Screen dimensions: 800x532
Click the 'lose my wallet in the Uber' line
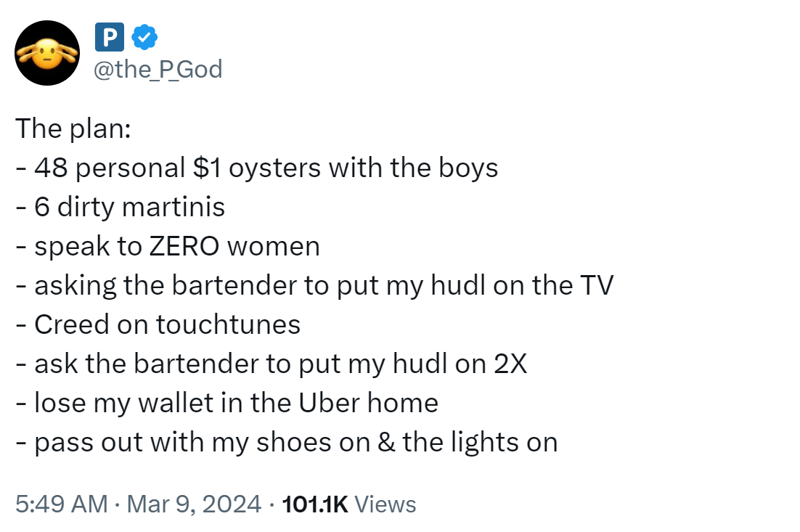pyautogui.click(x=227, y=403)
